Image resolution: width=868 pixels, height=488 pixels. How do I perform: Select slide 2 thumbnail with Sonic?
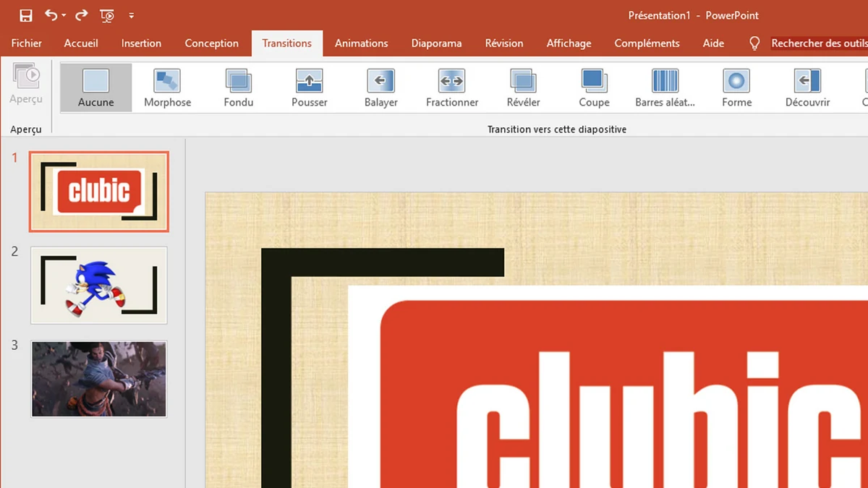click(99, 286)
